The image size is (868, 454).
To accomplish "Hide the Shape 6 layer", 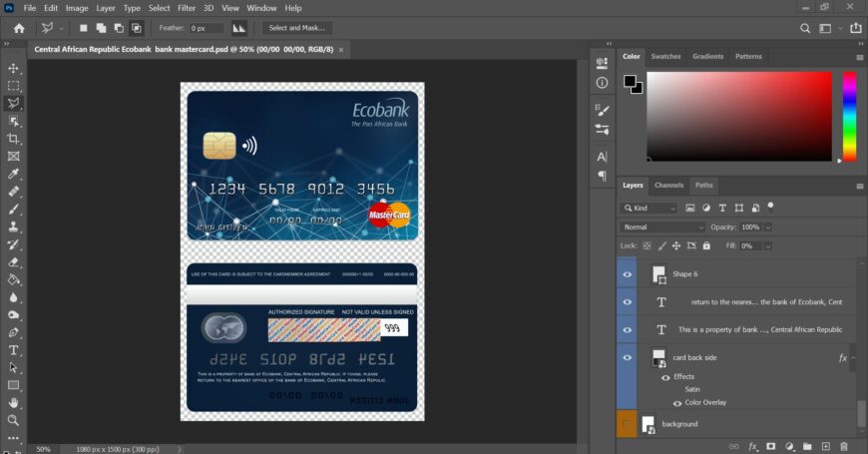I will click(x=628, y=274).
